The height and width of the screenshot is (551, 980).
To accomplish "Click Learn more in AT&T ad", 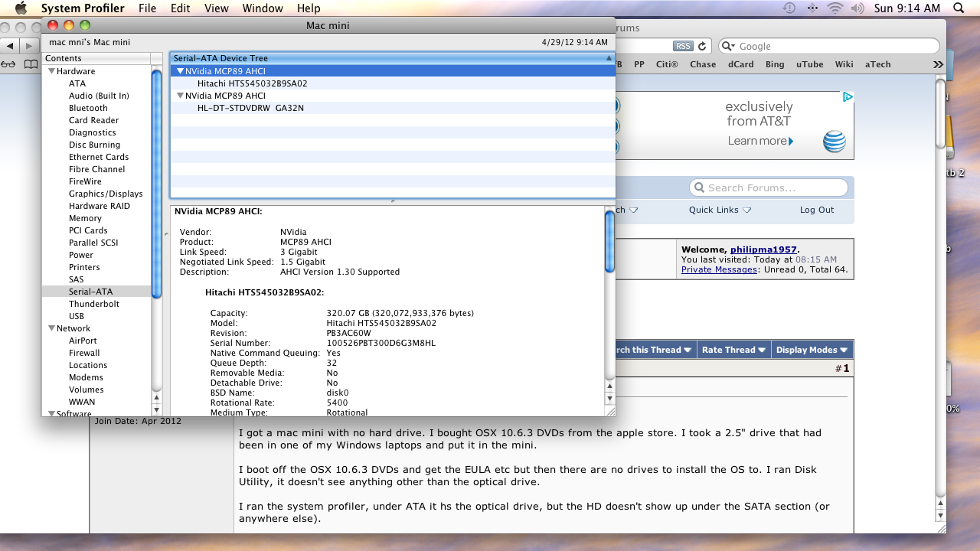I will [760, 141].
